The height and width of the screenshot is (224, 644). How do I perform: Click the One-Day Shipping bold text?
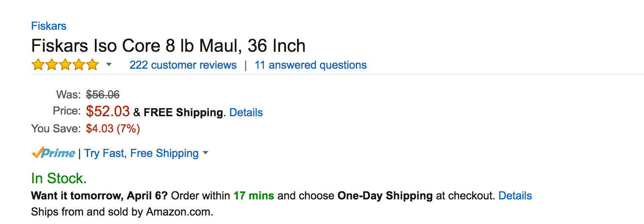pos(385,196)
